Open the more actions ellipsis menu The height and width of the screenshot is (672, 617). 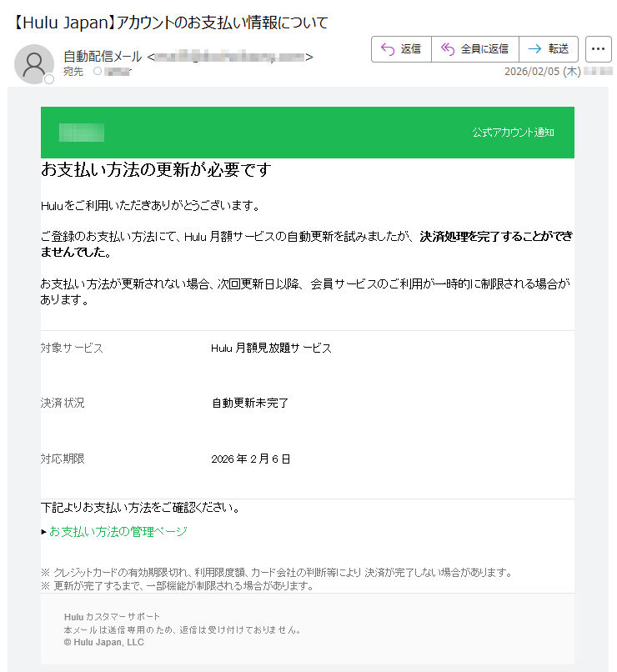click(x=598, y=49)
